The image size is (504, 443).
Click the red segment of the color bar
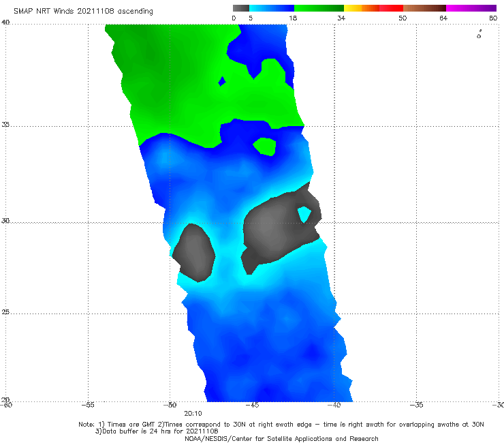click(x=391, y=8)
